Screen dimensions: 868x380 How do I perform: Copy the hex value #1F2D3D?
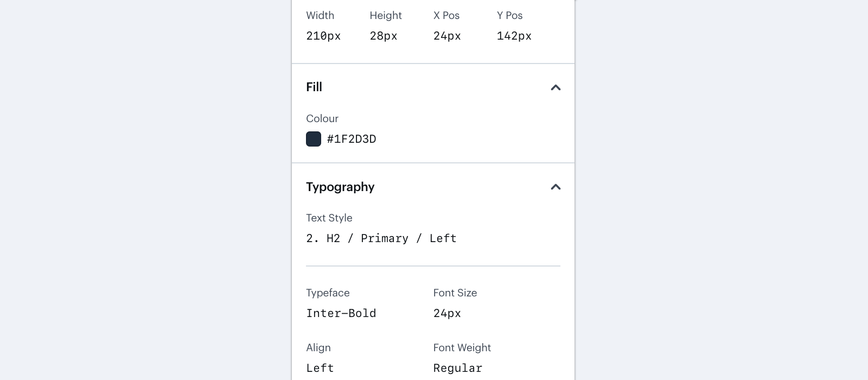pyautogui.click(x=352, y=139)
